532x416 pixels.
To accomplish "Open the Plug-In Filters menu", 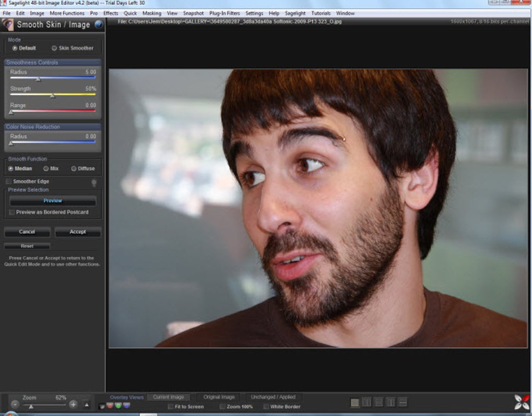I will (224, 13).
